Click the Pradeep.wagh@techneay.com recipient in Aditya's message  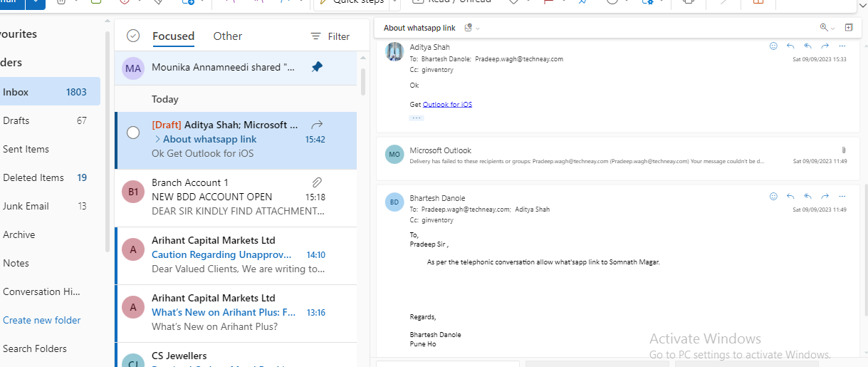pyautogui.click(x=519, y=59)
